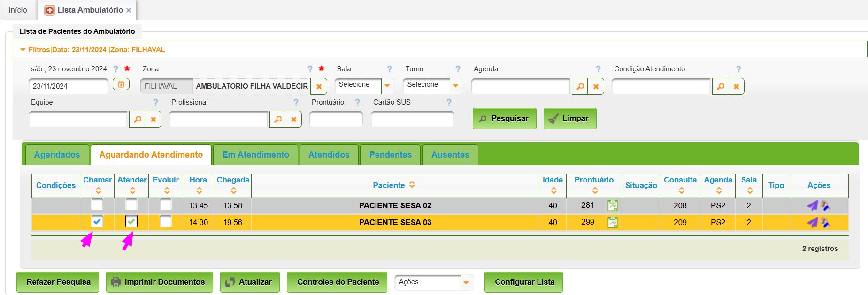This screenshot has width=868, height=295.
Task: Sort list by Consulta column
Action: (681, 190)
